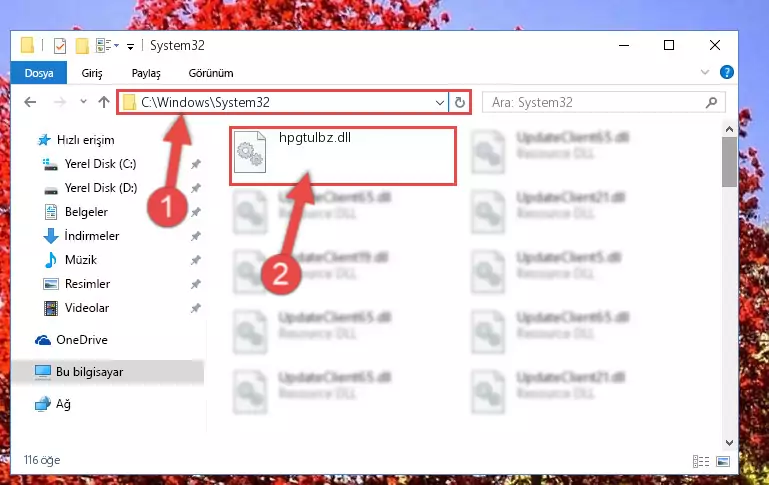
Task: Close the System32 window
Action: tap(715, 45)
